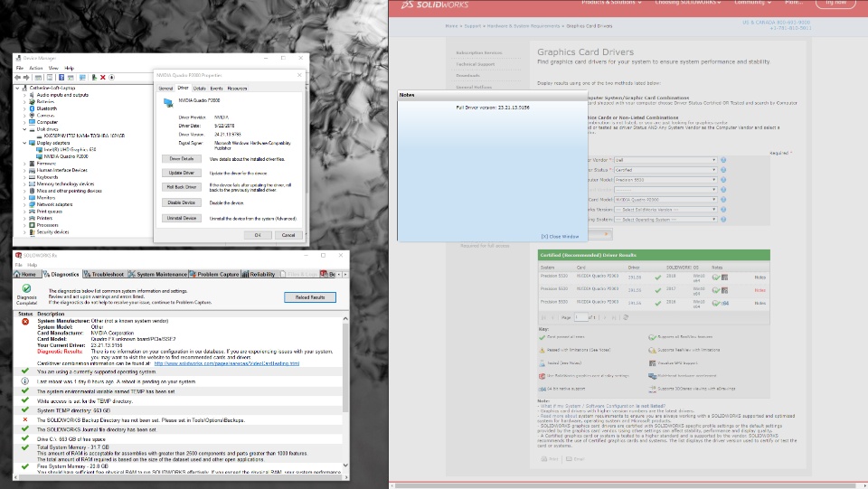Switch to the Details tab in Properties dialog

pyautogui.click(x=199, y=89)
